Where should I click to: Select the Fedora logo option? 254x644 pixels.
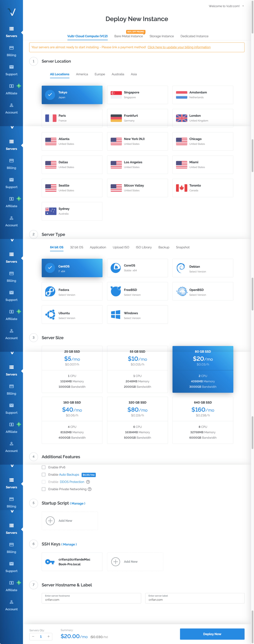50,291
